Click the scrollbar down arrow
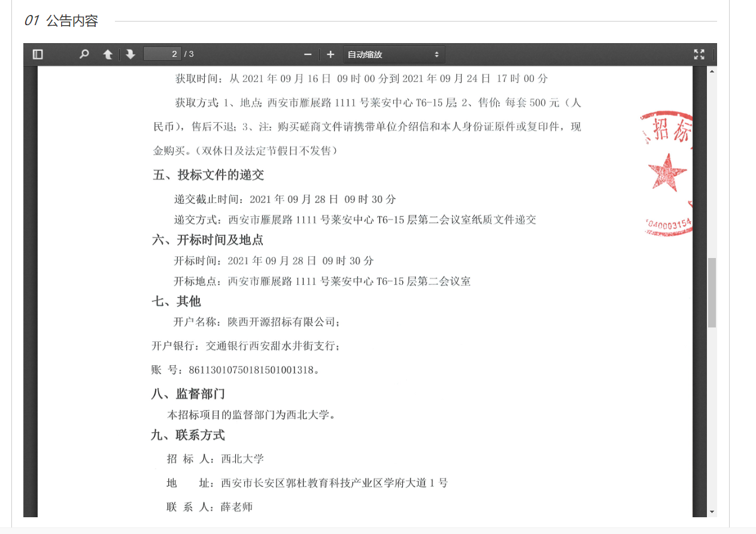Viewport: 756px width, 534px height. coord(712,512)
